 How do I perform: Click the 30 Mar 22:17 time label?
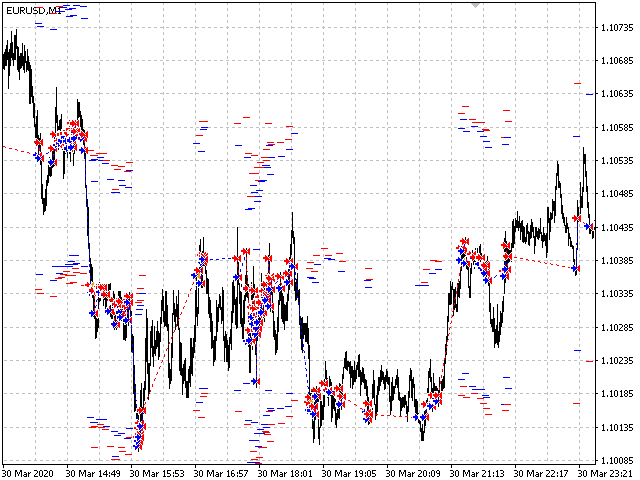tap(541, 473)
